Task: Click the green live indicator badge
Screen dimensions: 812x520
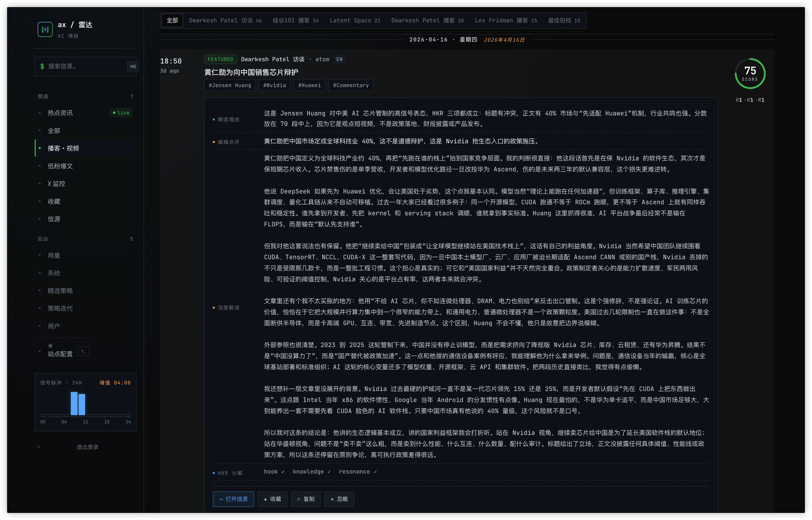Action: [121, 113]
